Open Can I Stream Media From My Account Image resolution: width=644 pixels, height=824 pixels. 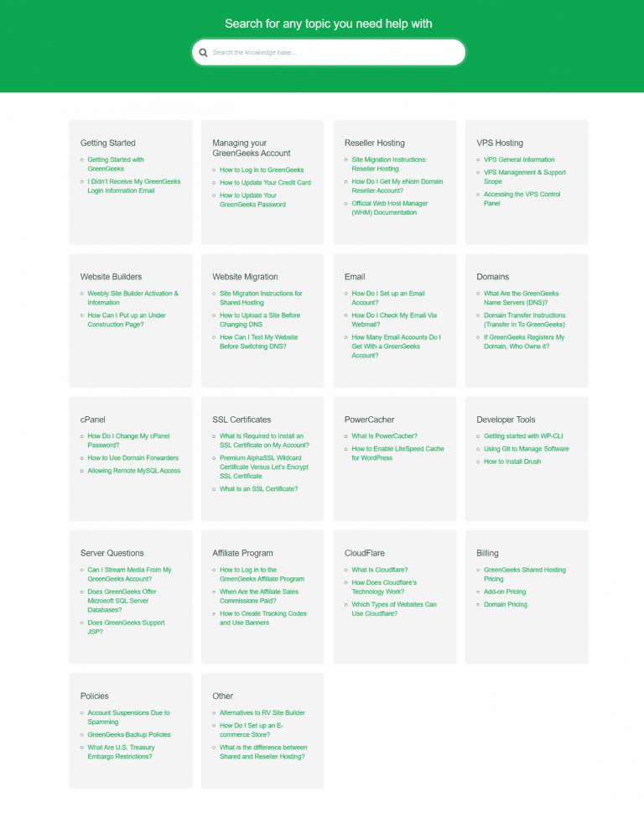[129, 575]
